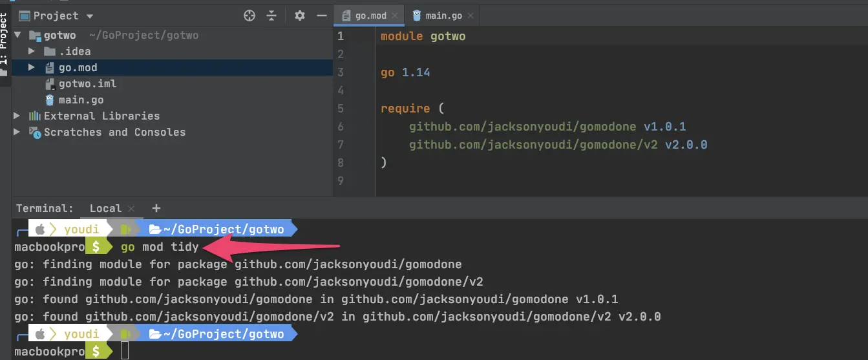Open the Project view dropdown
Image resolution: width=868 pixels, height=360 pixels.
click(x=89, y=16)
